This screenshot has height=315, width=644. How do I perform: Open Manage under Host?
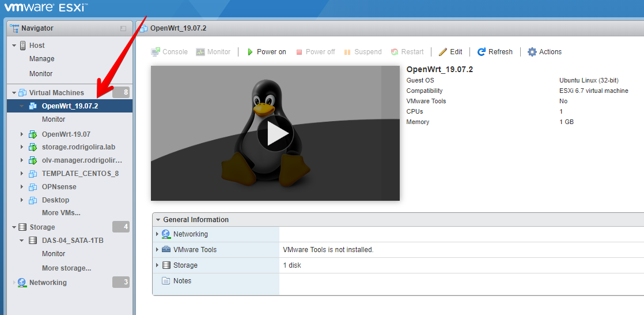point(41,59)
